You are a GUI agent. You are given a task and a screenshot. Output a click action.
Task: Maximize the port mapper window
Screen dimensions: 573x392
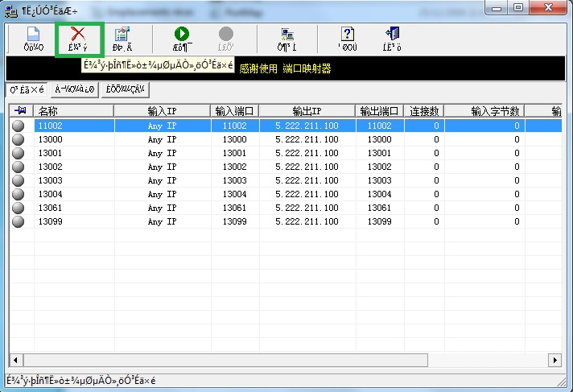[x=518, y=8]
